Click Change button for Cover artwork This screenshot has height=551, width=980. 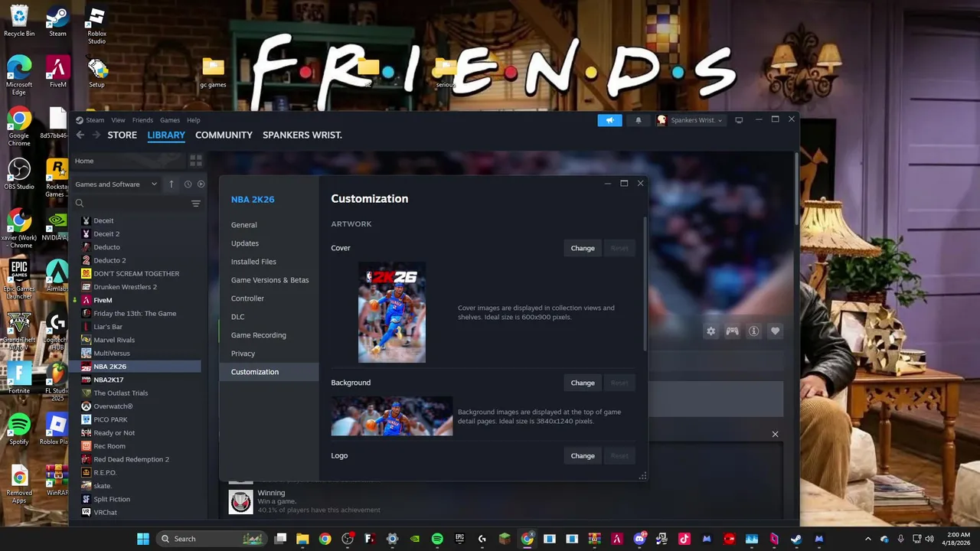(x=583, y=248)
